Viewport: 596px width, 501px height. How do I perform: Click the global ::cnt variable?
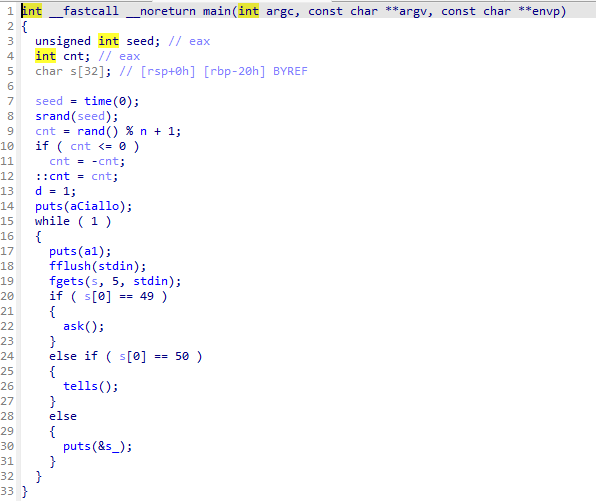(52, 176)
